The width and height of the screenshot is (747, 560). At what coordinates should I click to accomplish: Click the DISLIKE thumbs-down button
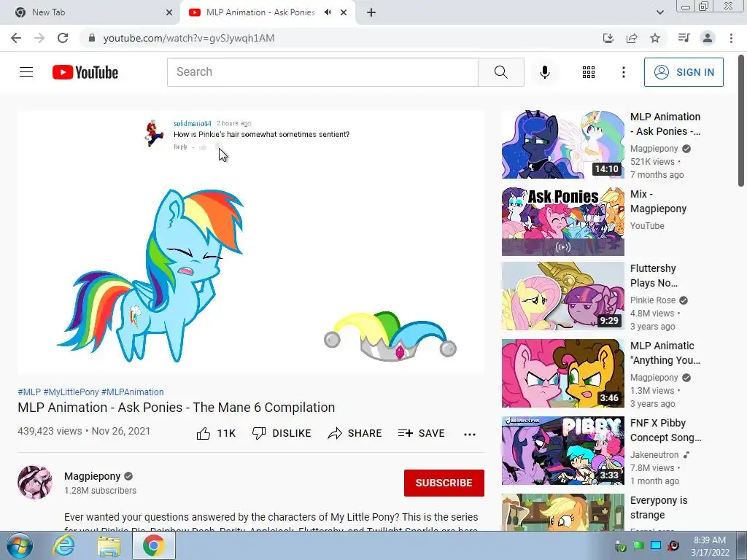(x=282, y=433)
